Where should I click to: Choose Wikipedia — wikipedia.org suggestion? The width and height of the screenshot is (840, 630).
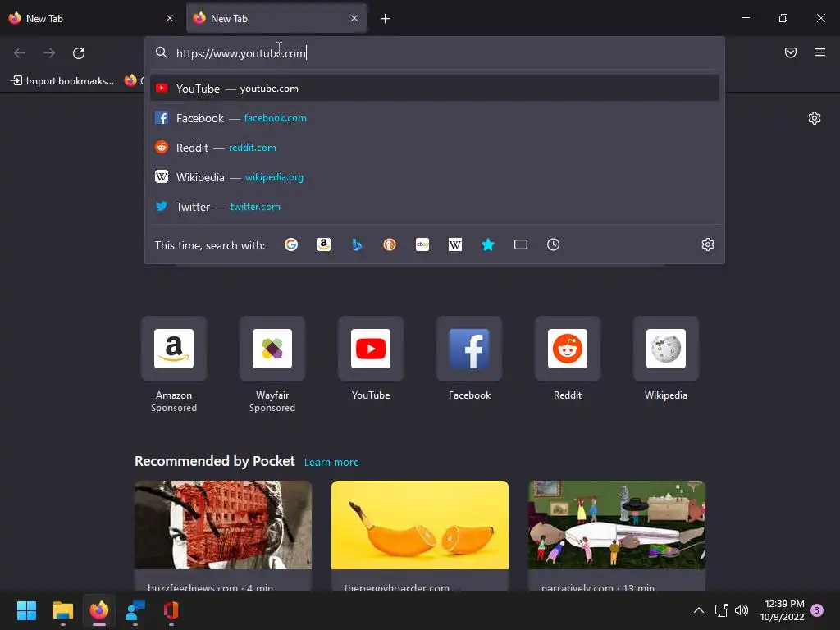(435, 177)
